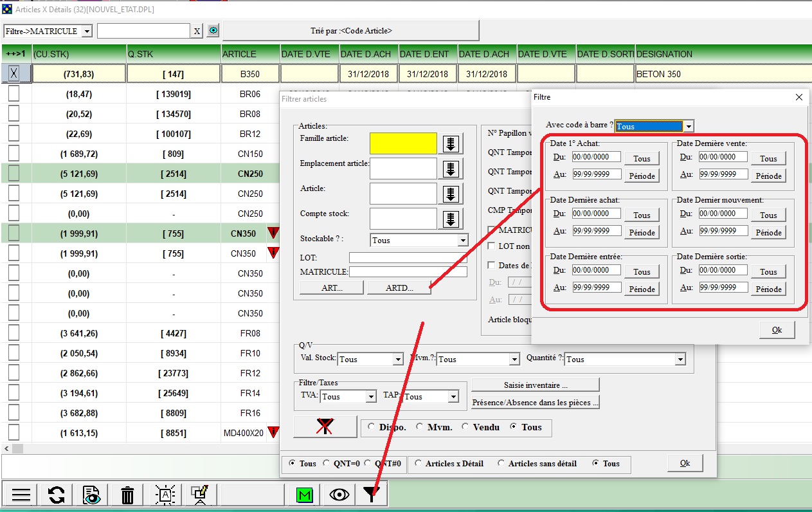Click the ART... button
Image resolution: width=812 pixels, height=512 pixels.
(x=332, y=288)
